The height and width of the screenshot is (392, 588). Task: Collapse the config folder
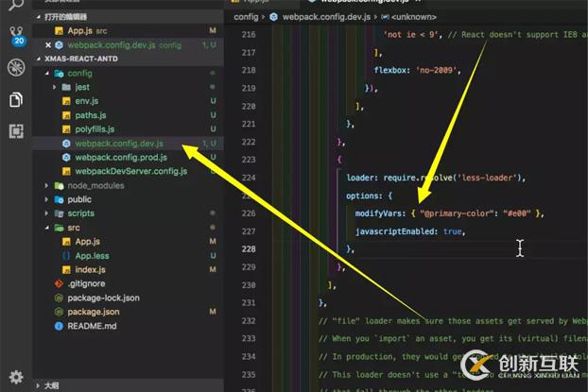(47, 73)
